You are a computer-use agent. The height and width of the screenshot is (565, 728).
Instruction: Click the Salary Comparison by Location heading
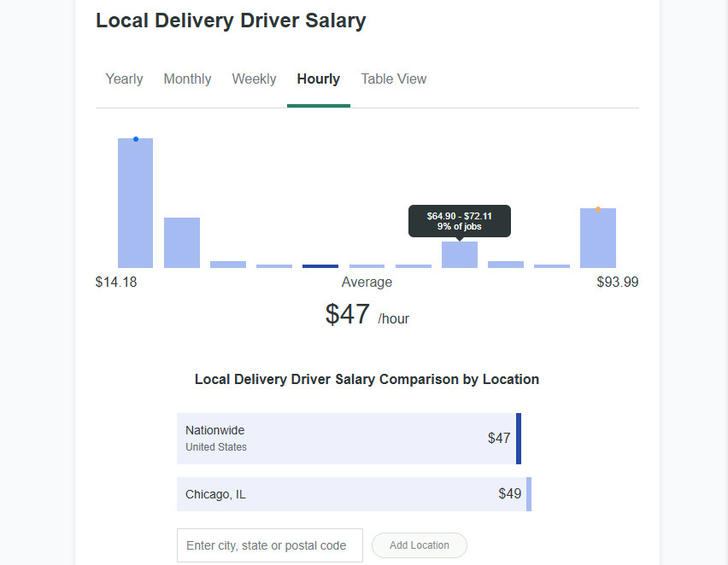(367, 379)
